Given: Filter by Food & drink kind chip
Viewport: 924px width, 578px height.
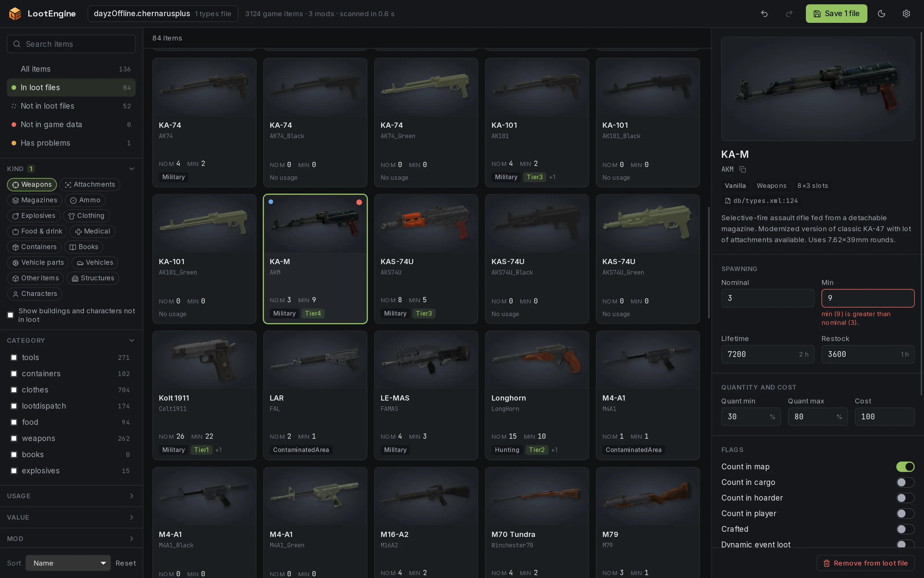Looking at the screenshot, I should click(37, 232).
